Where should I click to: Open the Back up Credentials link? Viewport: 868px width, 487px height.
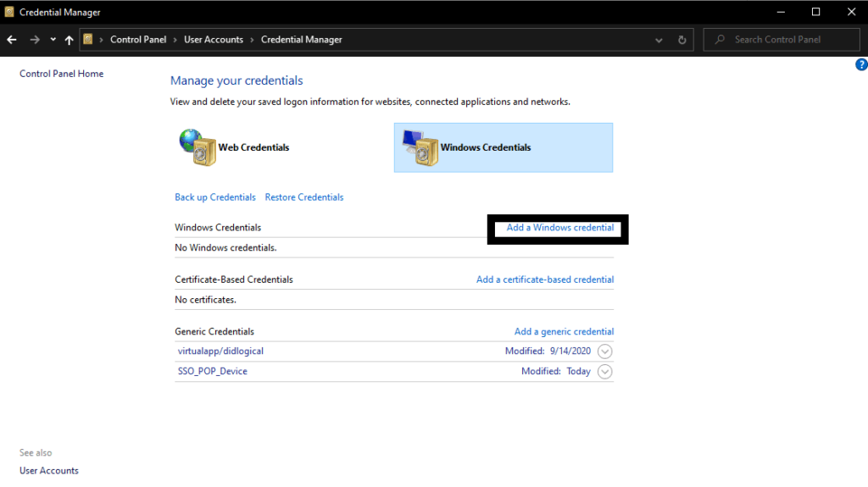coord(215,197)
